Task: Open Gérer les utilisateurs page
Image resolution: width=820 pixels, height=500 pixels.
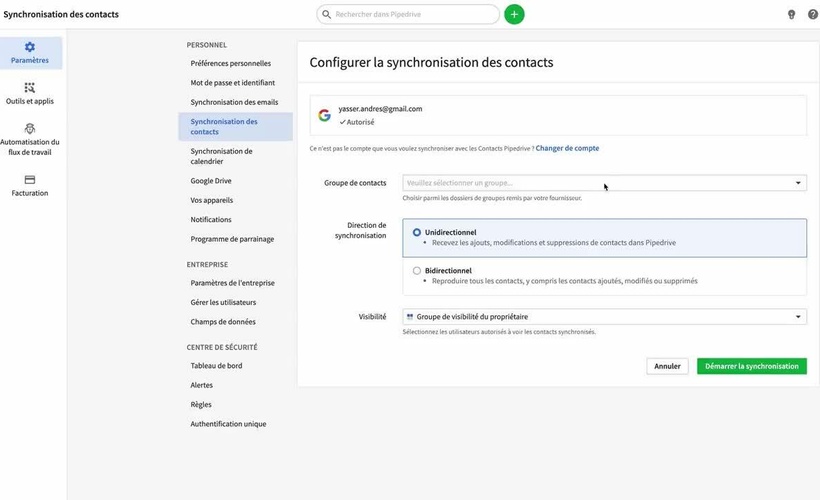Action: click(x=223, y=302)
